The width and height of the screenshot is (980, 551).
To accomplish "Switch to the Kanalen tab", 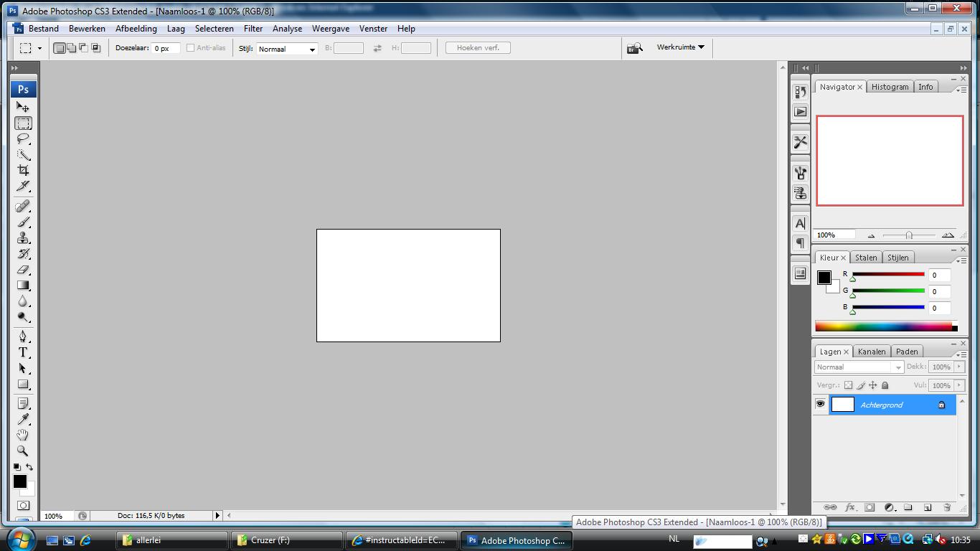I will tap(872, 352).
